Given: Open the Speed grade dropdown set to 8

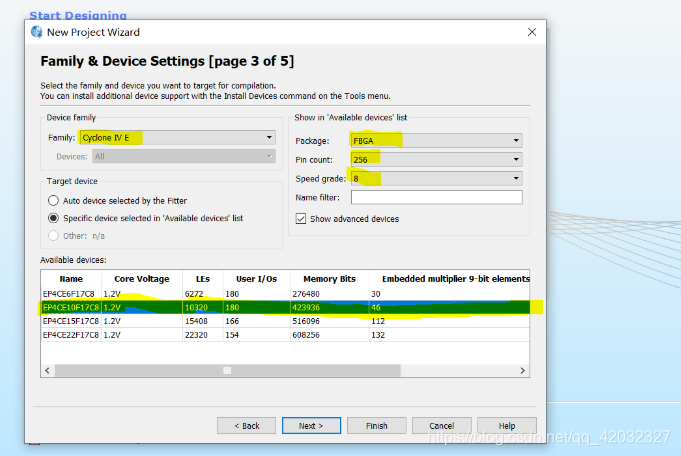Looking at the screenshot, I should click(x=436, y=178).
